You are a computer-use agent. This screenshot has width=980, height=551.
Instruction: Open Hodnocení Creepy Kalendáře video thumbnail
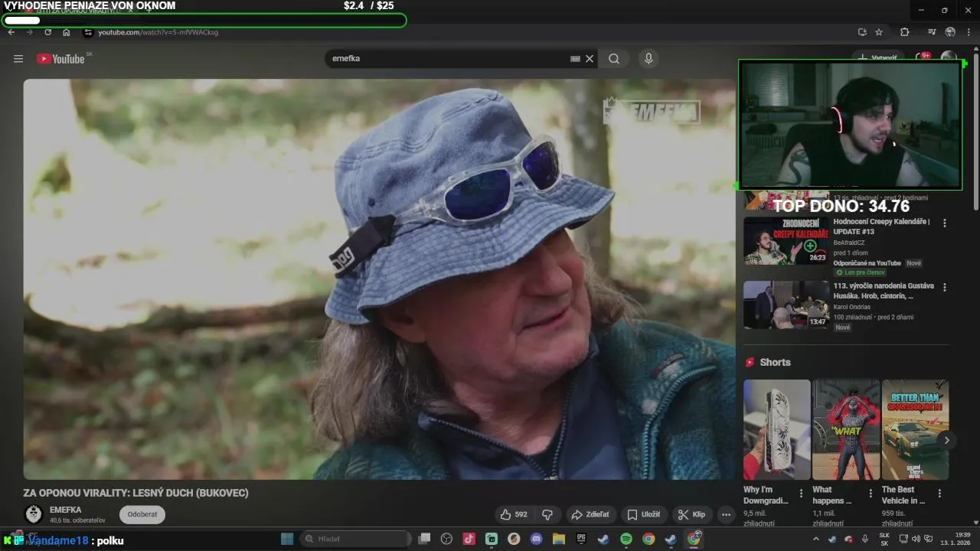786,241
